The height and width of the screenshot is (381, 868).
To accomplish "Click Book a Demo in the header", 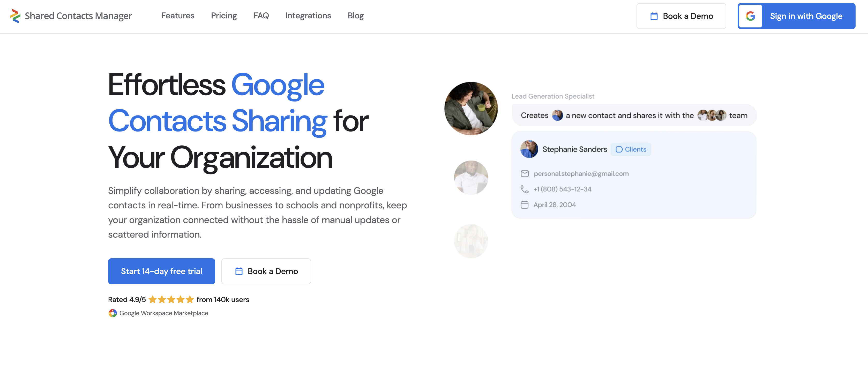I will tap(681, 16).
